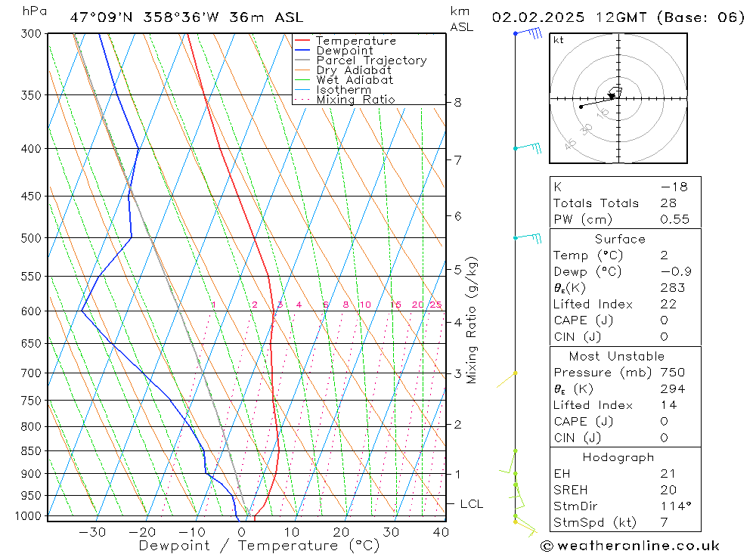The image size is (756, 554).
Task: Click the date 02.02.2025 12GMT title
Action: pyautogui.click(x=618, y=18)
